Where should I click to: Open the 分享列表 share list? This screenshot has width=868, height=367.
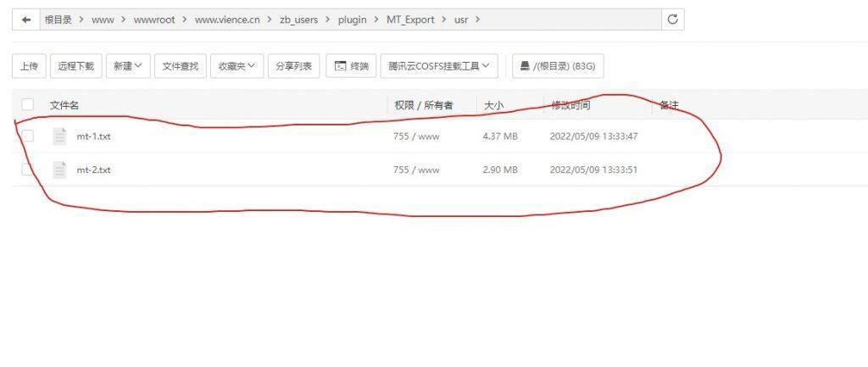click(293, 66)
